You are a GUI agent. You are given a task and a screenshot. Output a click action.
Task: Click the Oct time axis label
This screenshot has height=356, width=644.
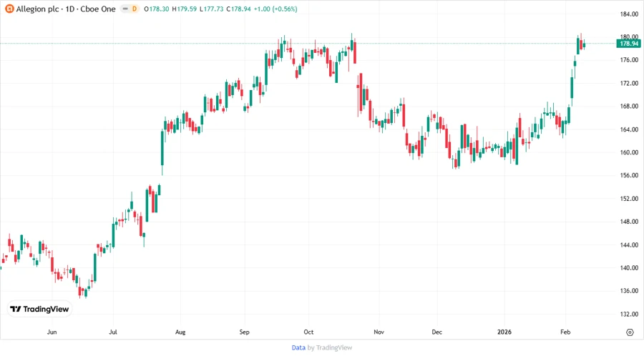pyautogui.click(x=308, y=332)
